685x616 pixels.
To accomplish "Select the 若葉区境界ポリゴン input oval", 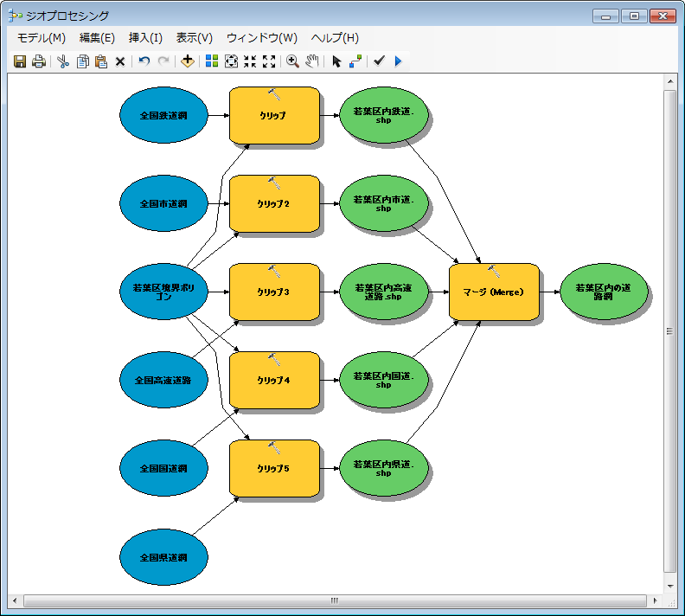I will [x=163, y=292].
